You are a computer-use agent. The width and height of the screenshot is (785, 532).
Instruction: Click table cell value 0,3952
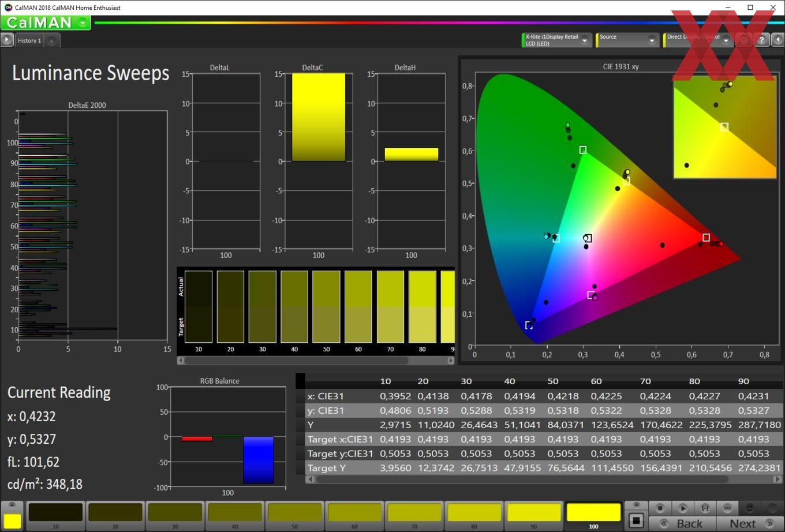tap(395, 396)
